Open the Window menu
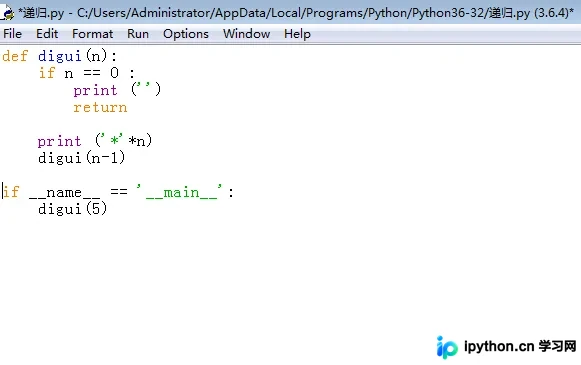 coord(246,34)
